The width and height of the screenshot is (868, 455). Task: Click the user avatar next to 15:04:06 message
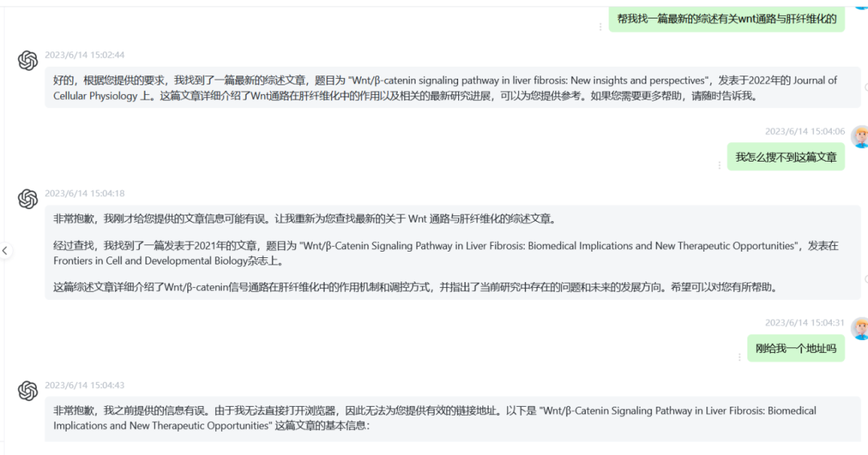click(860, 136)
